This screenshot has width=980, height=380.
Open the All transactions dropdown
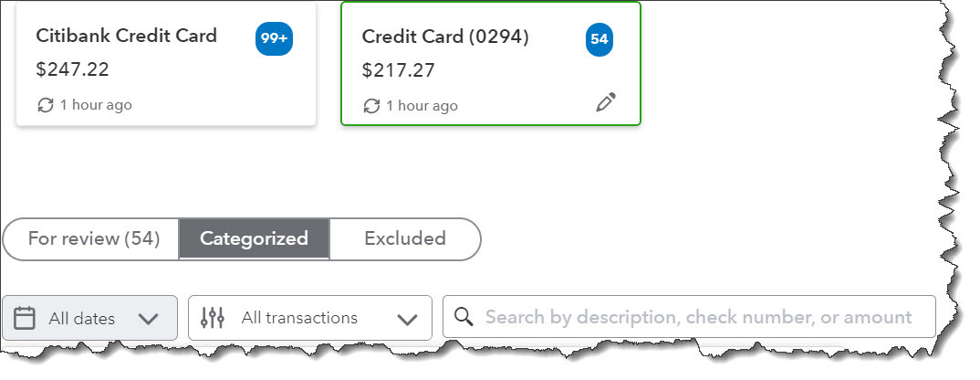click(x=309, y=318)
